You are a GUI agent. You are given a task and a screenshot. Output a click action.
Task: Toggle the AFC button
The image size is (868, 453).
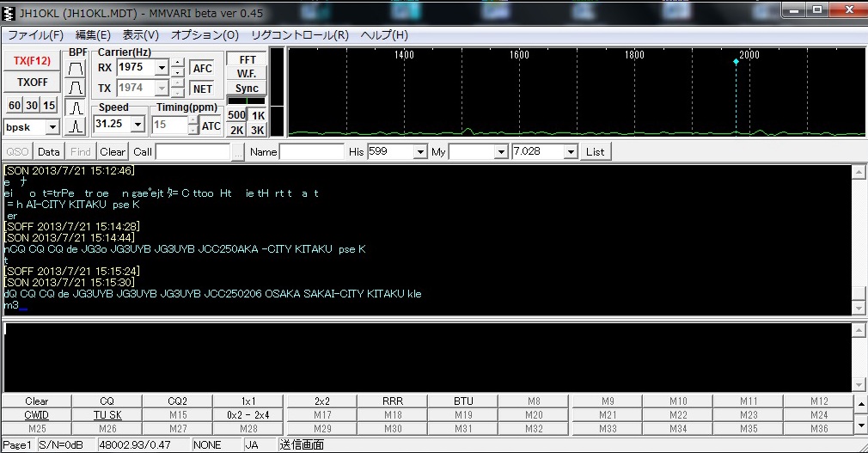coord(202,68)
